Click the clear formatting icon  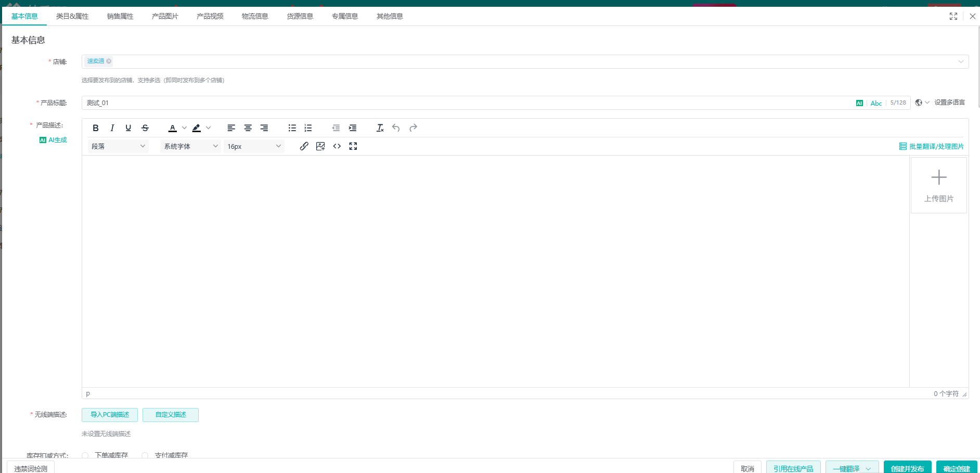(380, 127)
